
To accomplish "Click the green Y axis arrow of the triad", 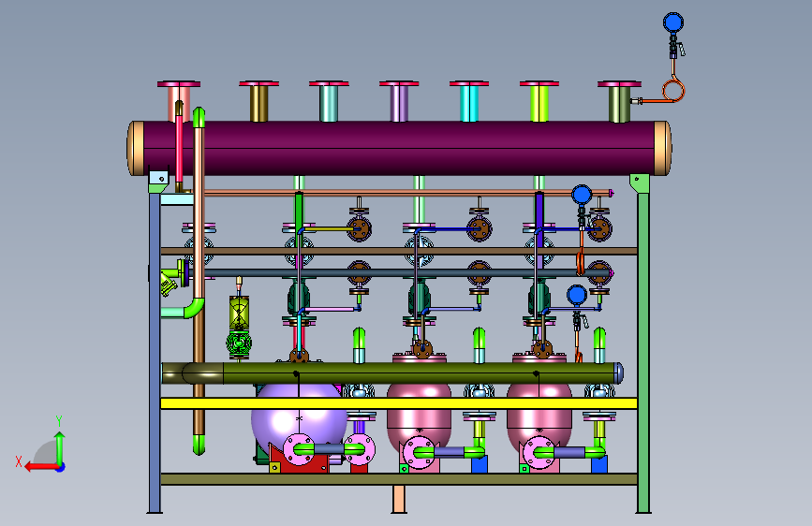I will (60, 447).
